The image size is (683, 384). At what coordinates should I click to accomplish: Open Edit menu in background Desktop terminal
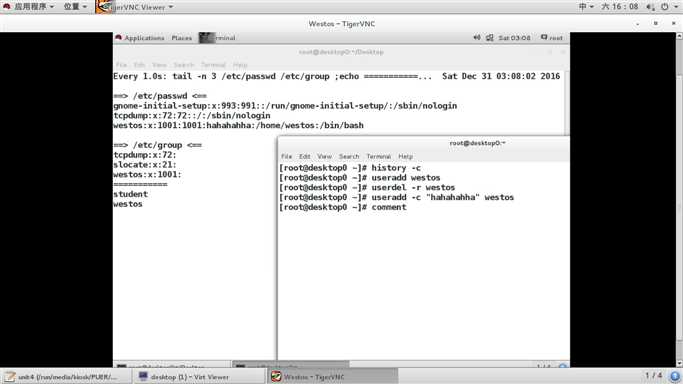(139, 65)
